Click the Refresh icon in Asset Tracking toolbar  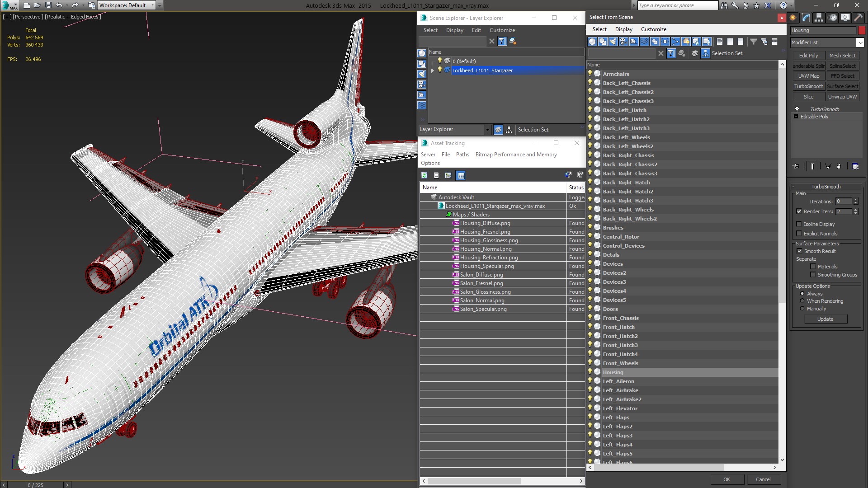point(424,175)
